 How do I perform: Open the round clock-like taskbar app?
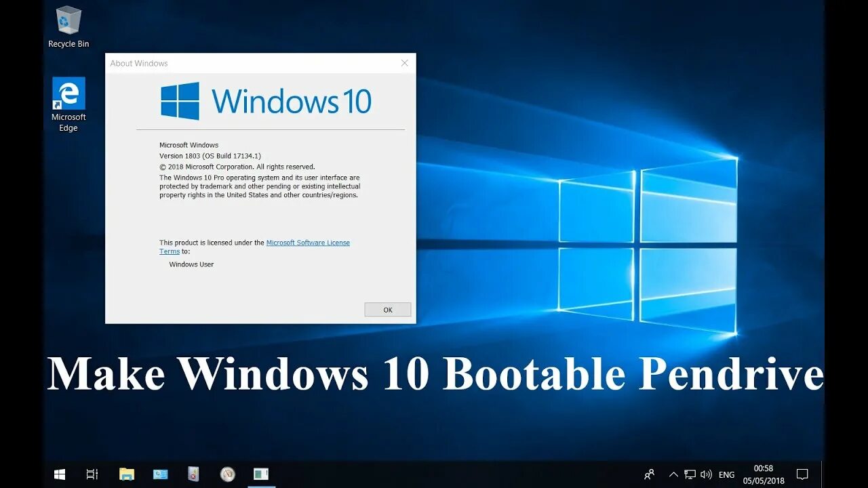click(228, 474)
